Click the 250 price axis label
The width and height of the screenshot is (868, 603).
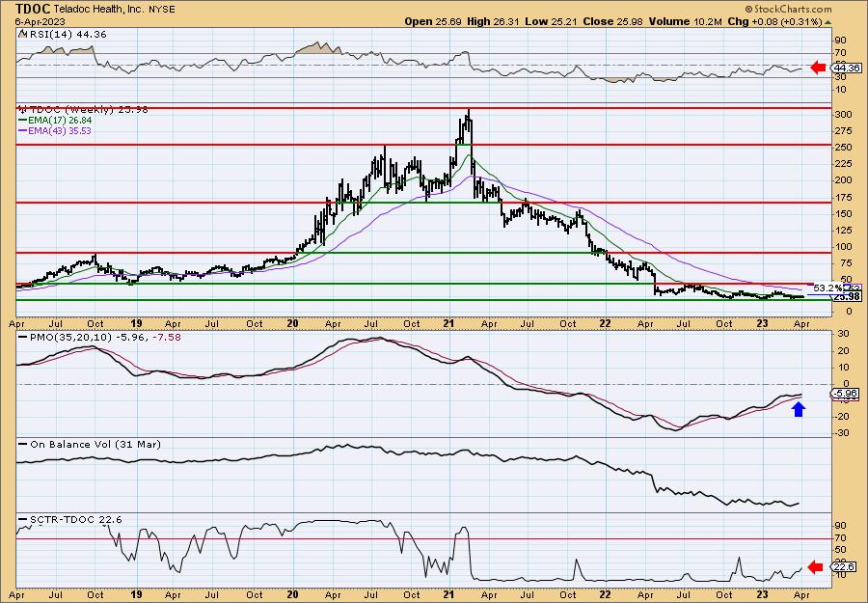(x=844, y=148)
